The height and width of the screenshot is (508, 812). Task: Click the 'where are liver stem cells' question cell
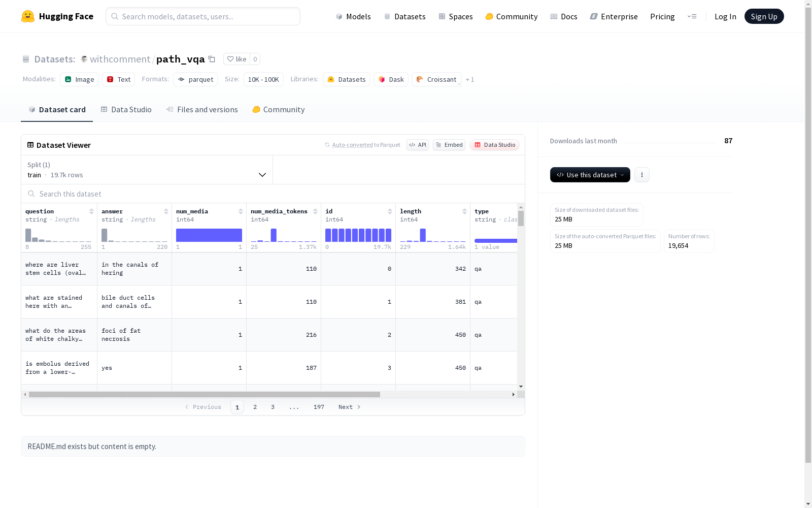coord(59,269)
